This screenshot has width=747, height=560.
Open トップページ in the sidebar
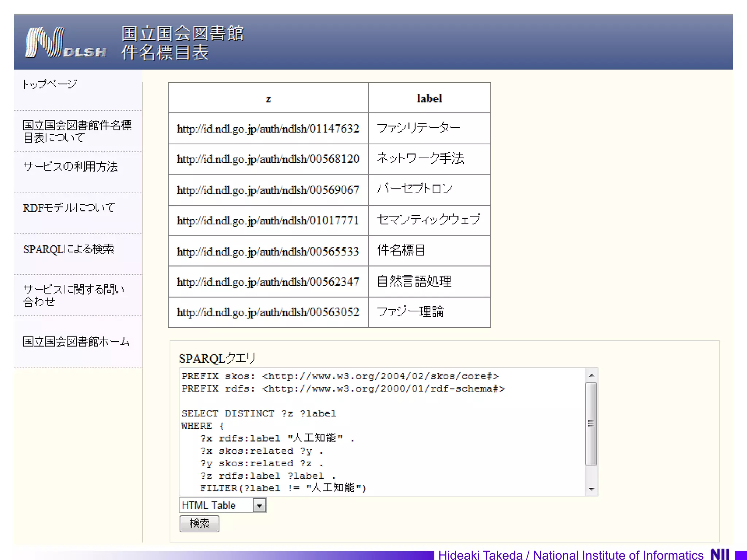(50, 84)
